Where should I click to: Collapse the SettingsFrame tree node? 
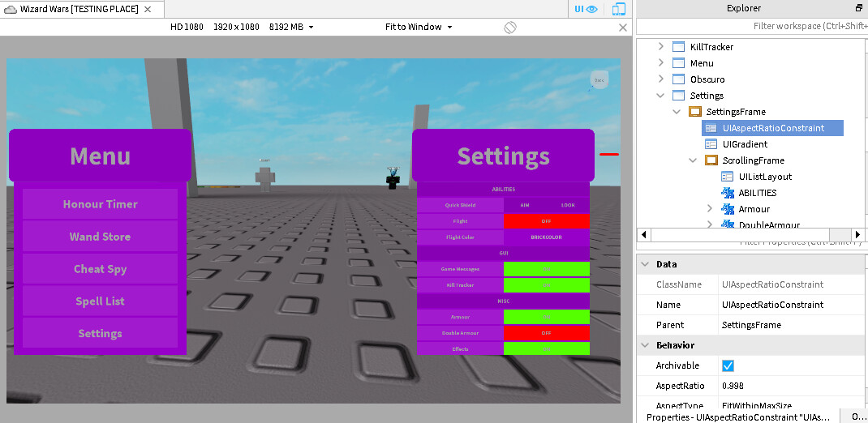677,112
